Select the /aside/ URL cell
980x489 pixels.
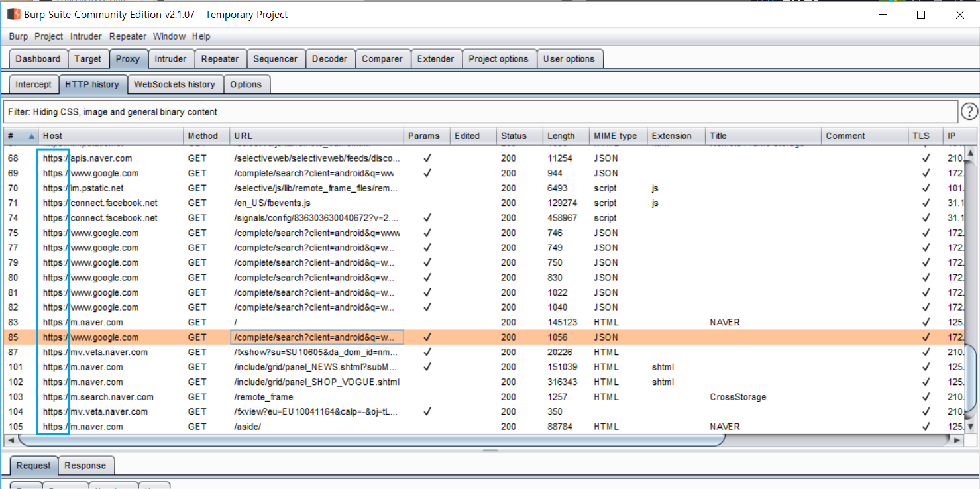pos(317,427)
